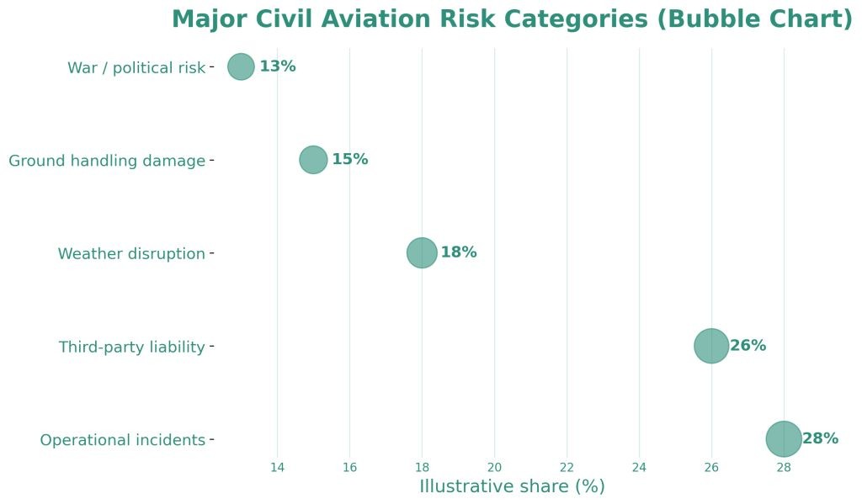Select the 'Ground handling damage' axis label
Image resolution: width=862 pixels, height=504 pixels.
point(107,161)
